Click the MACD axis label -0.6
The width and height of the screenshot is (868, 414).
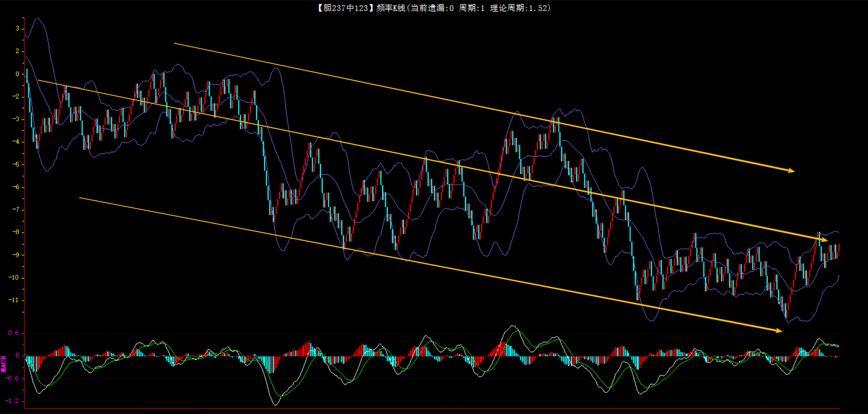[x=12, y=378]
